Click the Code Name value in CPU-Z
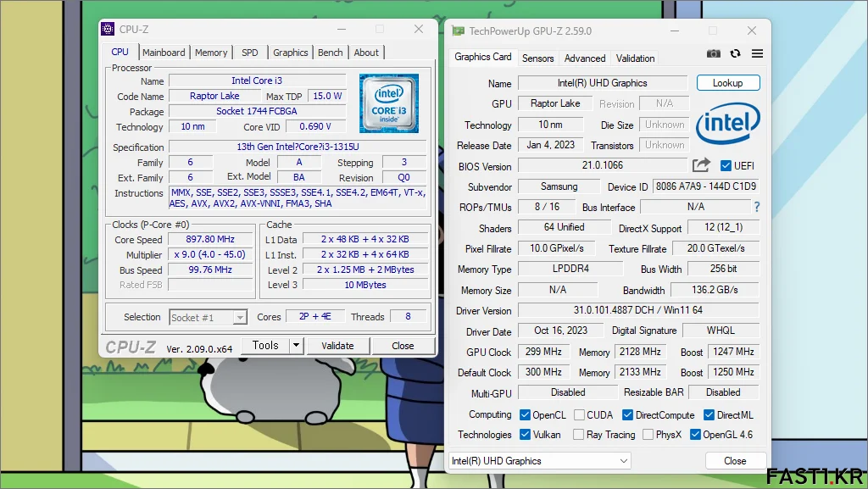The height and width of the screenshot is (489, 868). tap(214, 96)
